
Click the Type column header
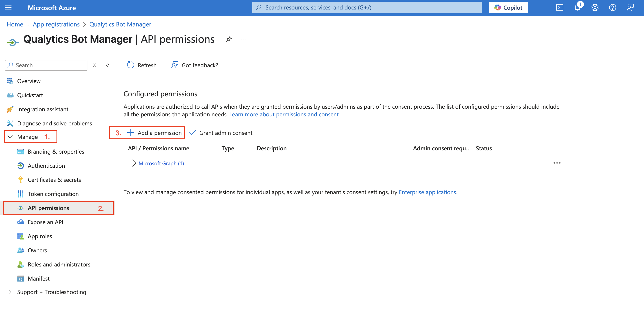(228, 148)
